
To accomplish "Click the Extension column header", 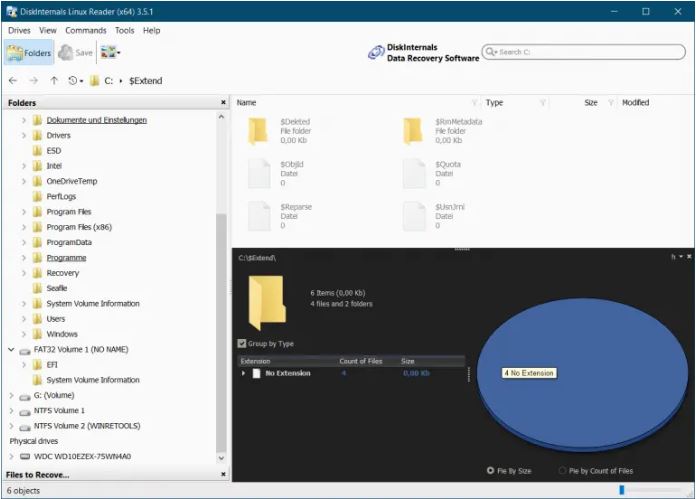I will [x=255, y=361].
